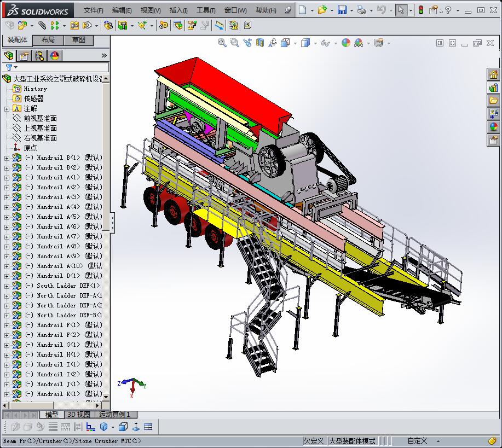Click the tree horizontal scrollbar right arrow
Image resolution: width=502 pixels, height=448 pixels.
pyautogui.click(x=97, y=405)
